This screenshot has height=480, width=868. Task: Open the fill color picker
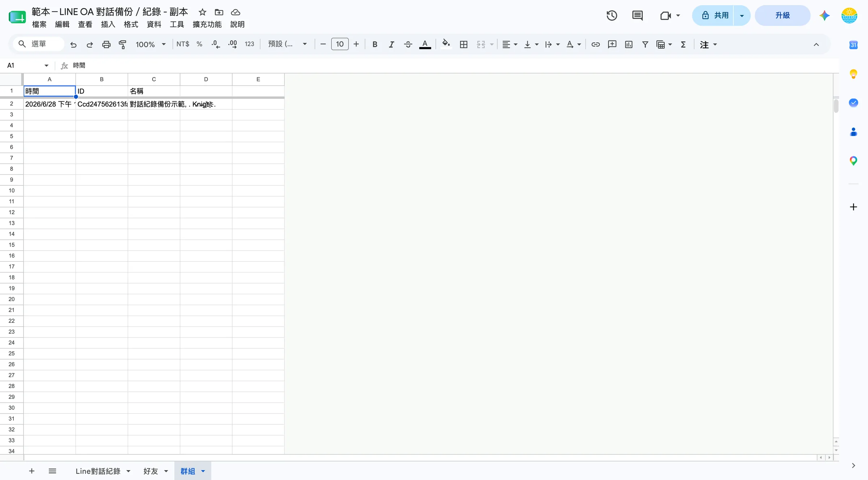(x=446, y=45)
